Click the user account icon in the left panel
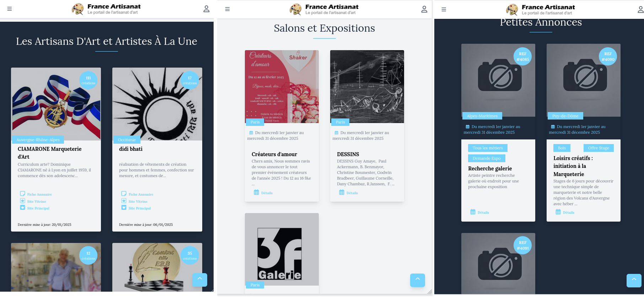 click(x=206, y=9)
